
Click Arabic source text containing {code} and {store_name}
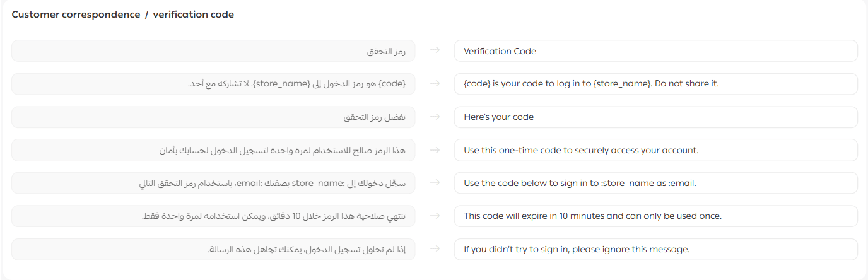coord(296,84)
